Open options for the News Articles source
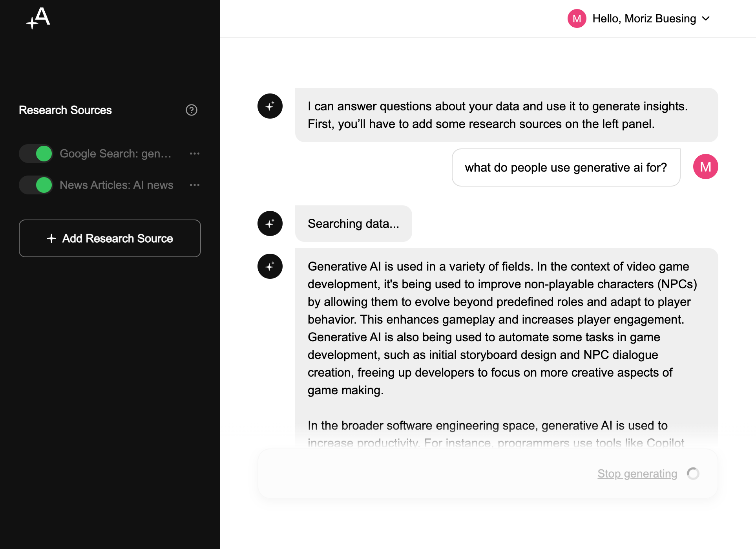 pos(195,185)
